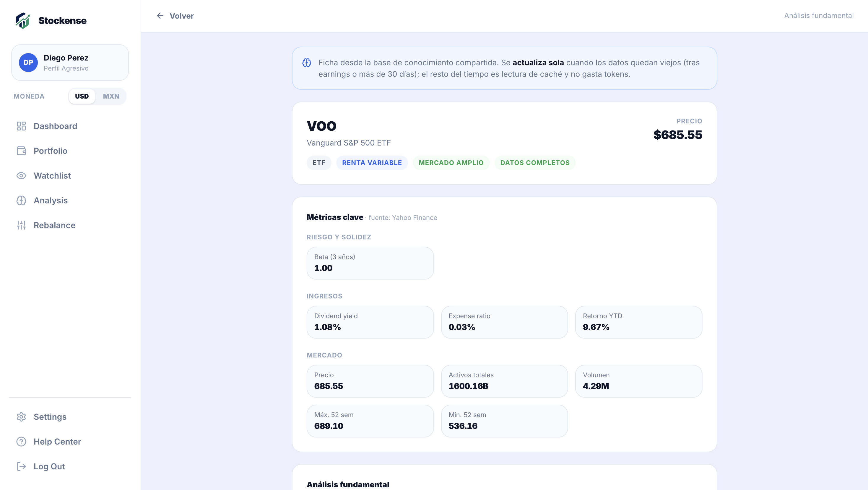Log Out of the account
The width and height of the screenshot is (868, 490).
click(70, 466)
